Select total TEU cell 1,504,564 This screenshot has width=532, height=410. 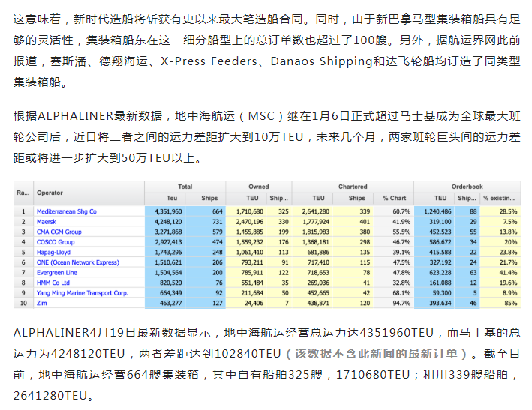(165, 272)
